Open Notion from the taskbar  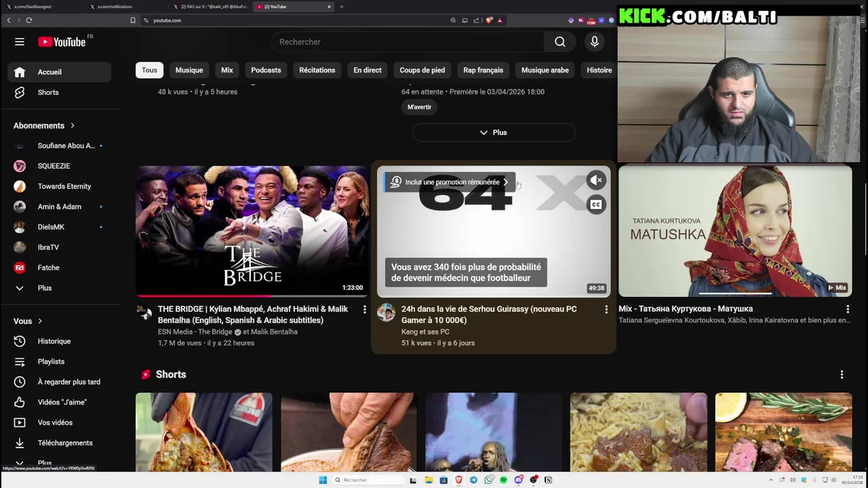click(x=549, y=480)
